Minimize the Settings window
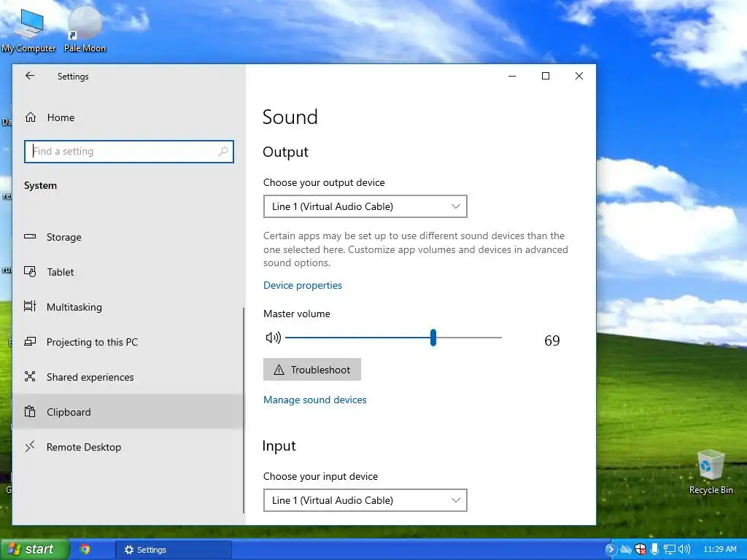The width and height of the screenshot is (747, 560). point(512,76)
